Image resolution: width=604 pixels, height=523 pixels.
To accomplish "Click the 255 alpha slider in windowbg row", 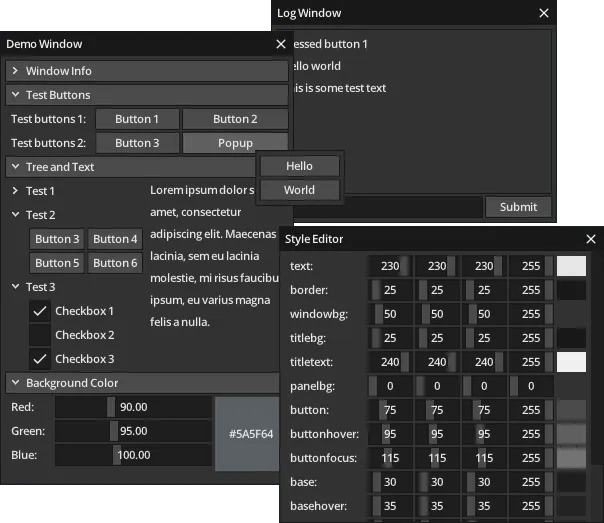I will pyautogui.click(x=531, y=314).
